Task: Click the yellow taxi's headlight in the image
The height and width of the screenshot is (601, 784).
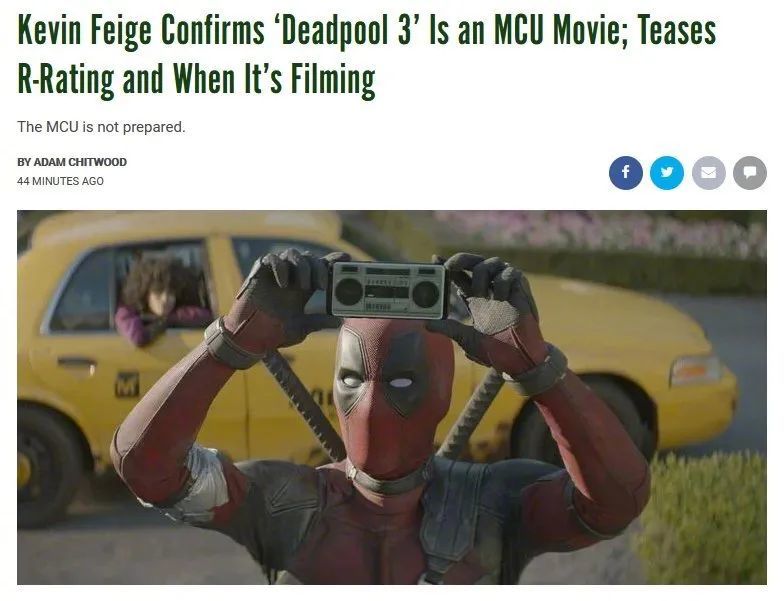Action: [x=694, y=370]
